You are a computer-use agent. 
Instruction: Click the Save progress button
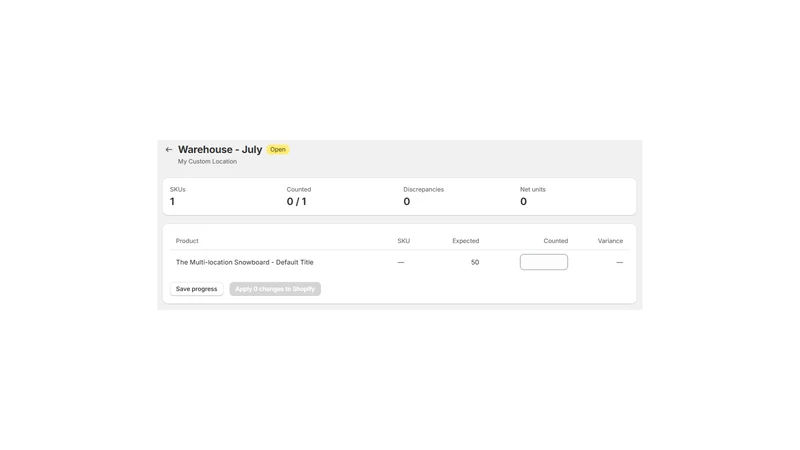196,289
